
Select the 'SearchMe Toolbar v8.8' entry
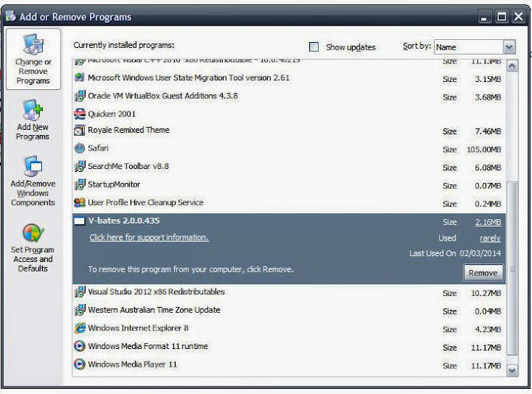[289, 166]
